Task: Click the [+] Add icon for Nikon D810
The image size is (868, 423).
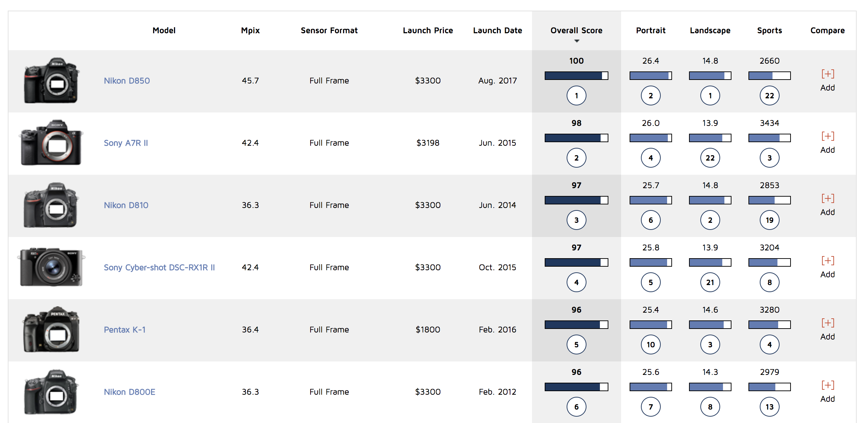Action: coord(827,199)
